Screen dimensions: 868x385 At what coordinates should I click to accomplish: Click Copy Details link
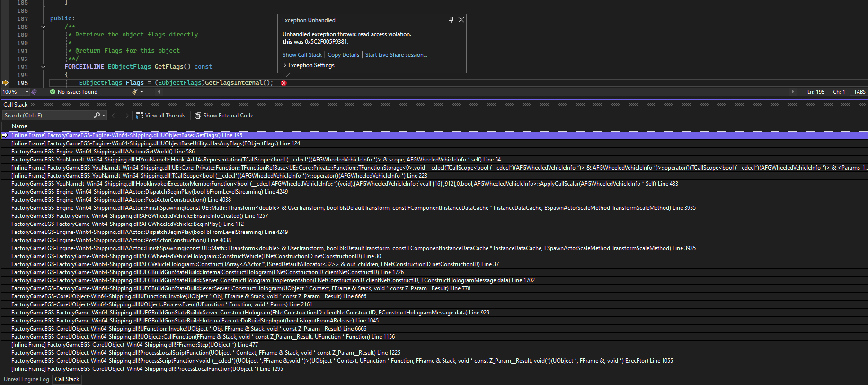343,55
